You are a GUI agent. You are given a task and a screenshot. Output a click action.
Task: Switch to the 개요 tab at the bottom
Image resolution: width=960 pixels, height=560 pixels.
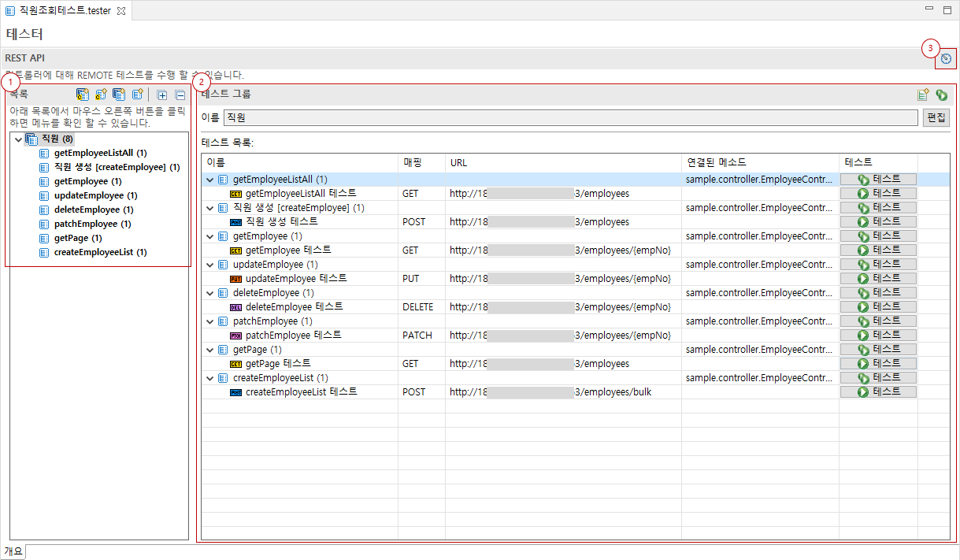pyautogui.click(x=13, y=551)
